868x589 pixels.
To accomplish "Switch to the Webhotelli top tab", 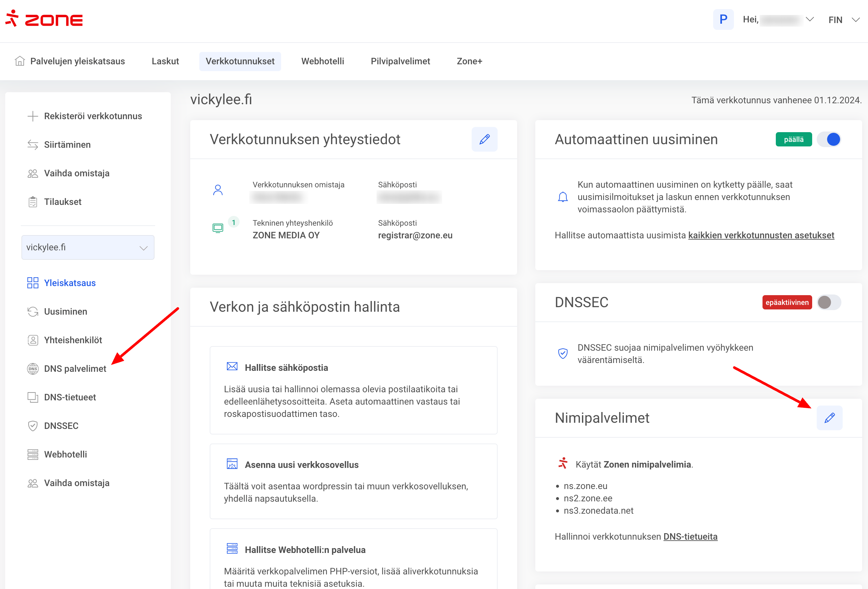I will [322, 61].
